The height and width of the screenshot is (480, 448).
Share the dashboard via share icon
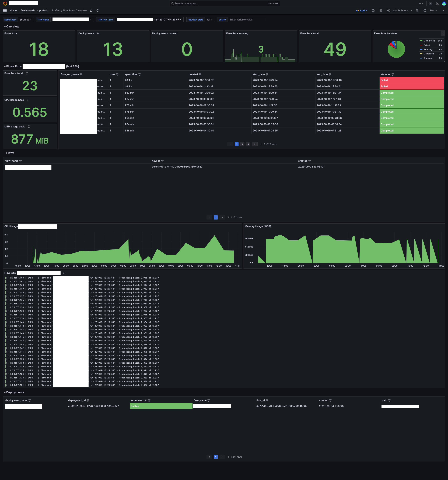(x=97, y=11)
